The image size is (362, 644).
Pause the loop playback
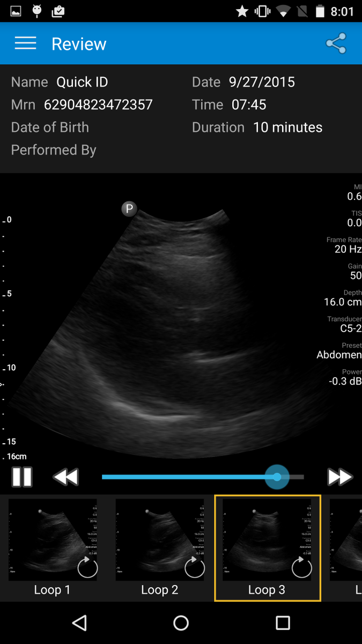coord(22,477)
